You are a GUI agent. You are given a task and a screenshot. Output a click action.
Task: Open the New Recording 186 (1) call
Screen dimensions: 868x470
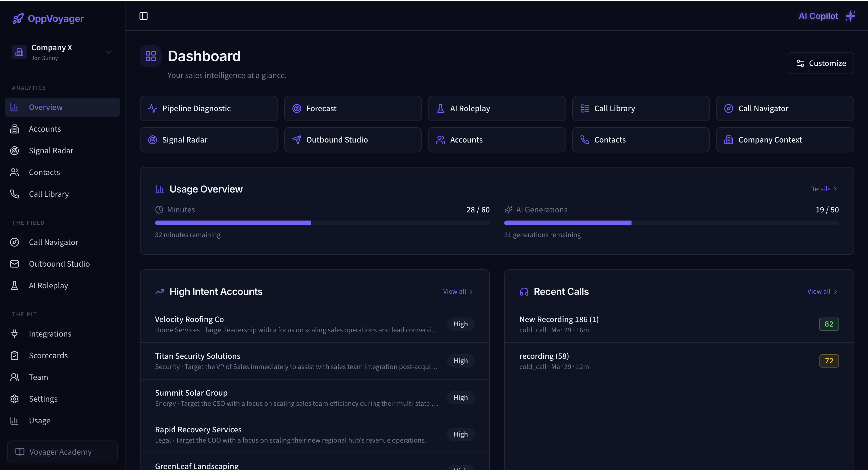pyautogui.click(x=559, y=319)
